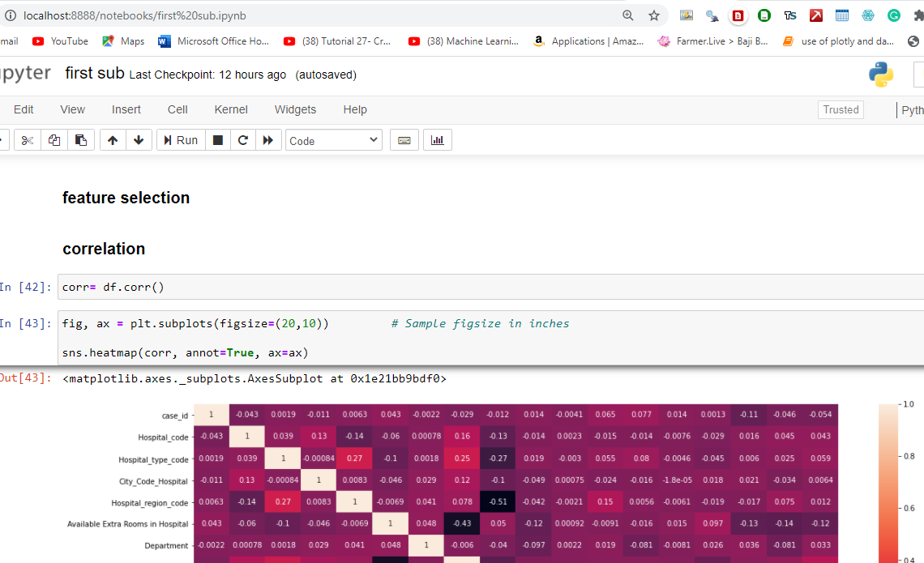Viewport: 924px width, 563px height.
Task: Move the selected cell up
Action: (112, 140)
